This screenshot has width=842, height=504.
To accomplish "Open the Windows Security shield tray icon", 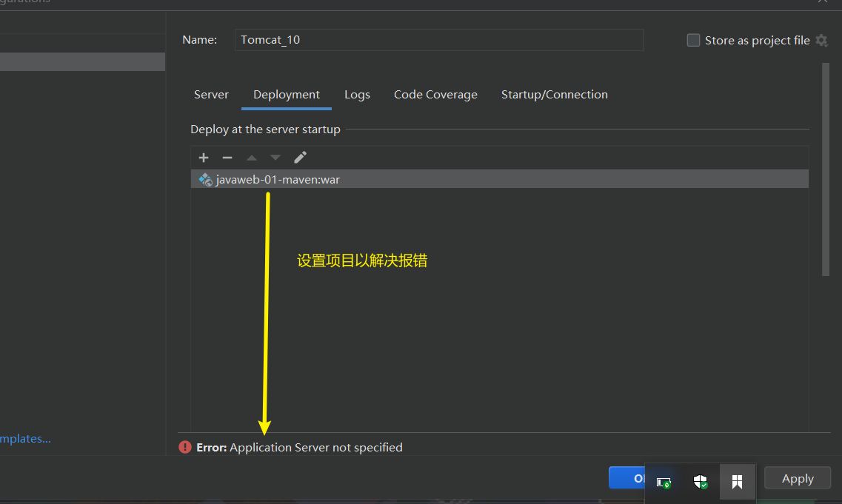I will tap(701, 482).
